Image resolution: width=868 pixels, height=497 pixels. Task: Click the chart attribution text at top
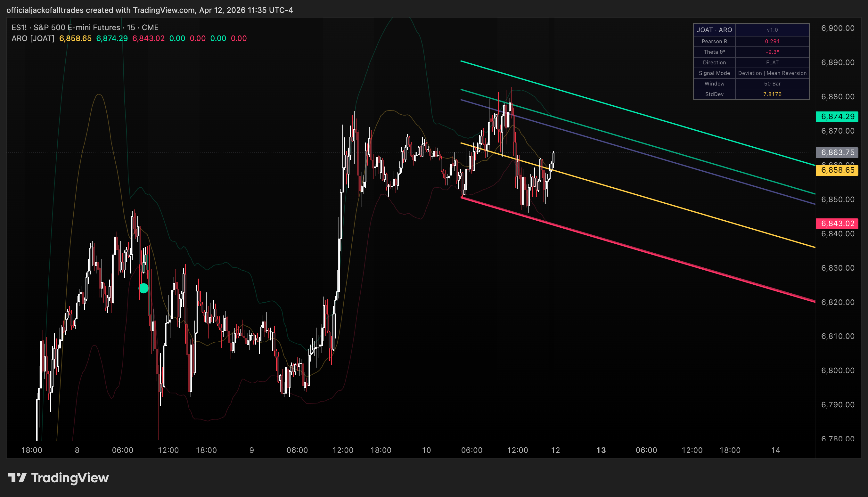(x=150, y=10)
